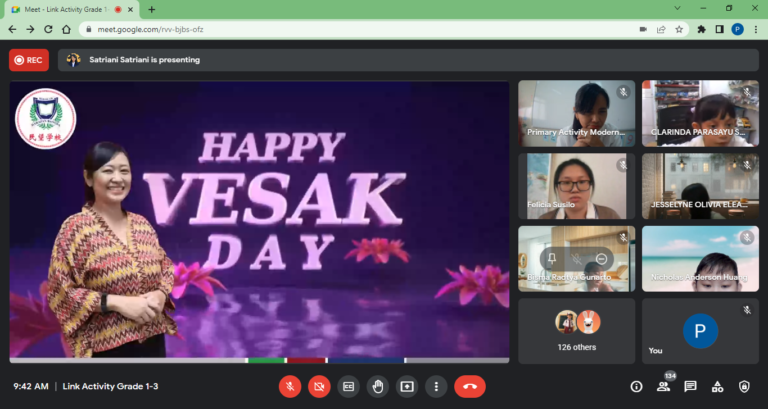Viewport: 768px width, 409px height.
Task: Open meeting details info icon
Action: (x=636, y=386)
